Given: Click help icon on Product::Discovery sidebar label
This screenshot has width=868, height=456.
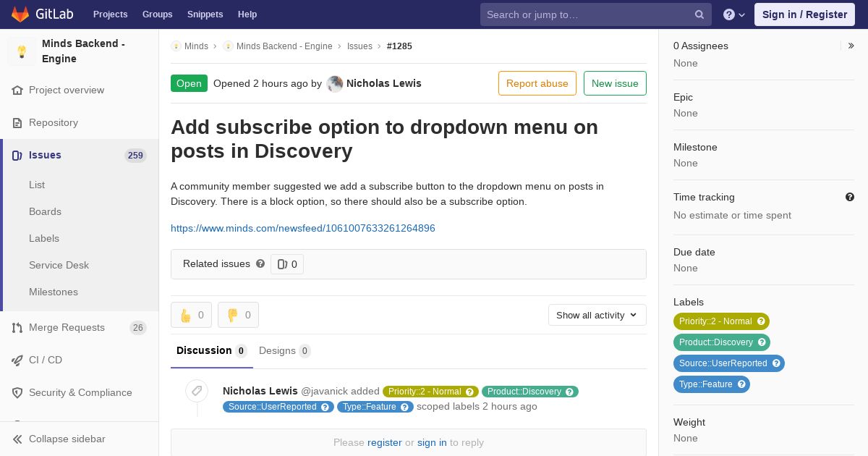Looking at the screenshot, I should click(762, 342).
